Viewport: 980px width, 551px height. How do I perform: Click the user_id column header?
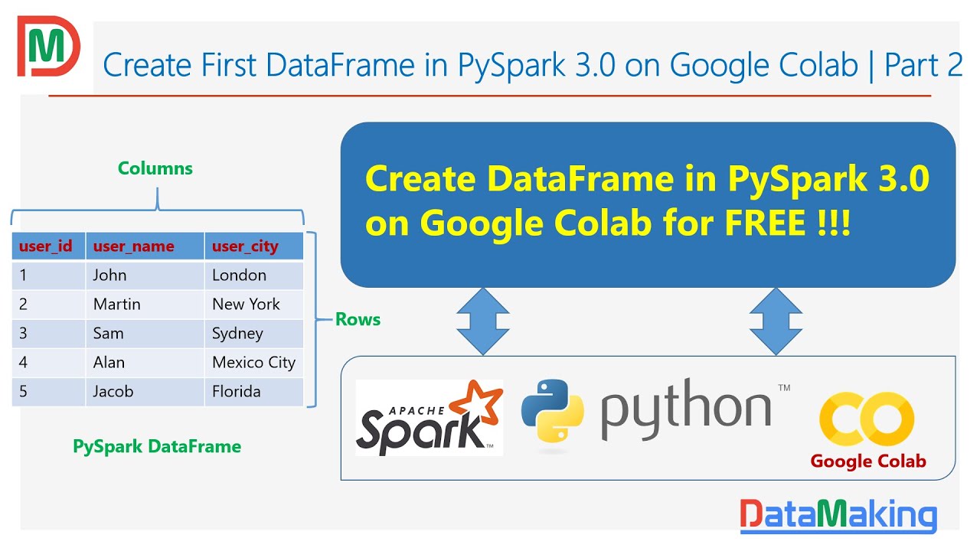49,246
